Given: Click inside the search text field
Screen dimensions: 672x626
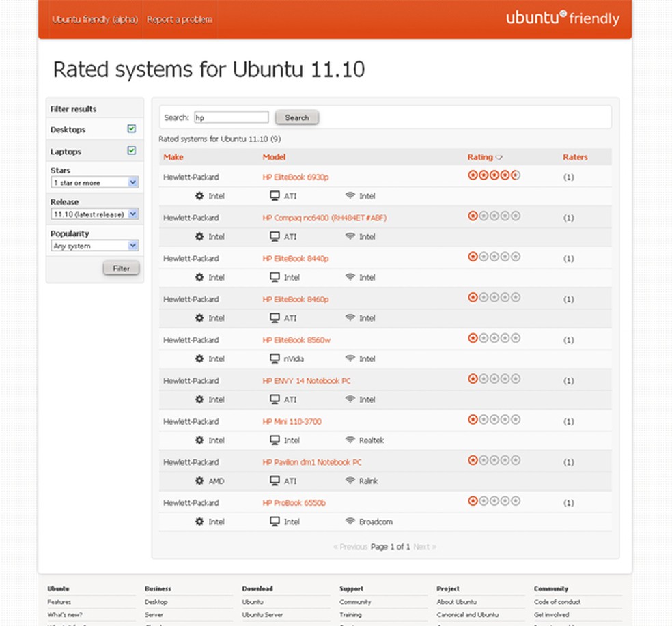Looking at the screenshot, I should click(x=231, y=117).
